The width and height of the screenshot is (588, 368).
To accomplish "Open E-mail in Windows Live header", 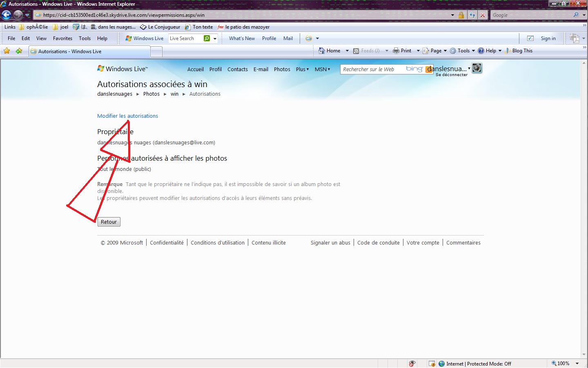I will click(261, 69).
